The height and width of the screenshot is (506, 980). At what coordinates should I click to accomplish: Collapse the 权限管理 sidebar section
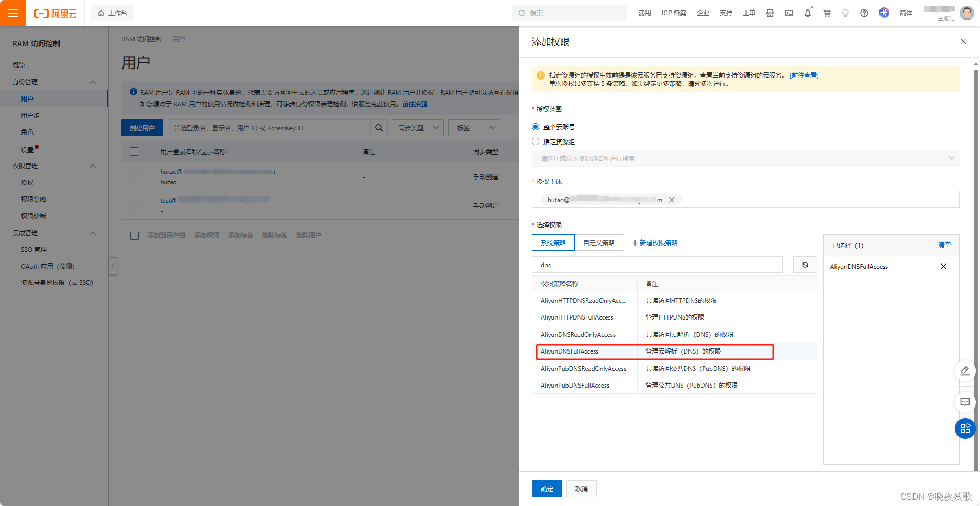point(93,166)
